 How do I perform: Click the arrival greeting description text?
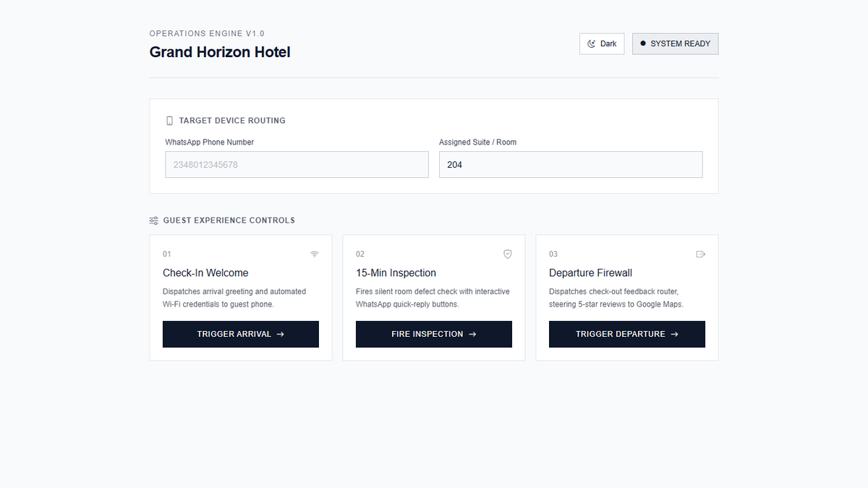tap(234, 298)
